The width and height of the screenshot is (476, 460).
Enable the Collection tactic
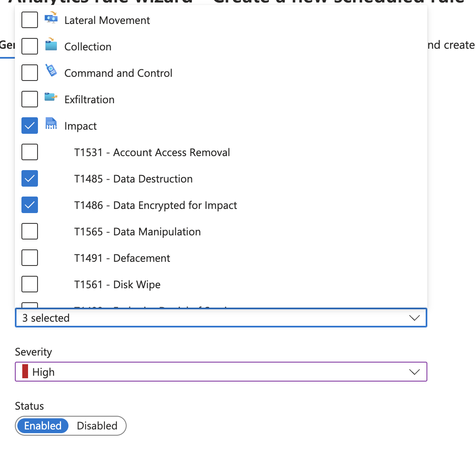pos(29,46)
